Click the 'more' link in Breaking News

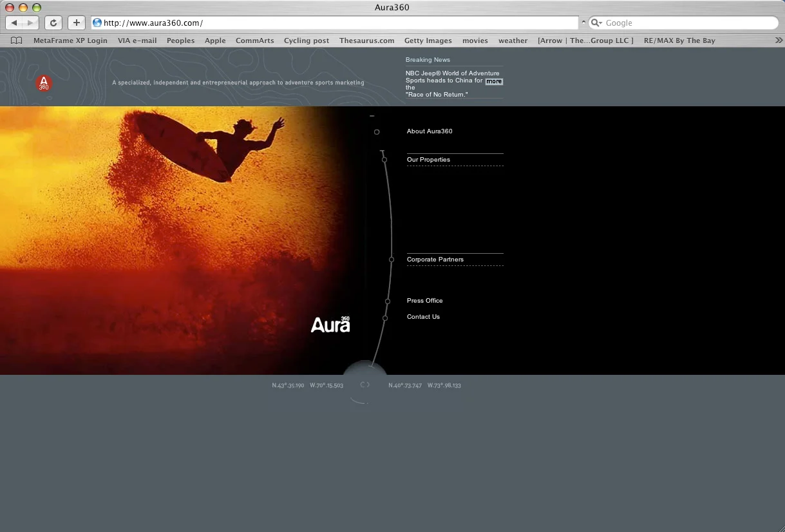(494, 82)
